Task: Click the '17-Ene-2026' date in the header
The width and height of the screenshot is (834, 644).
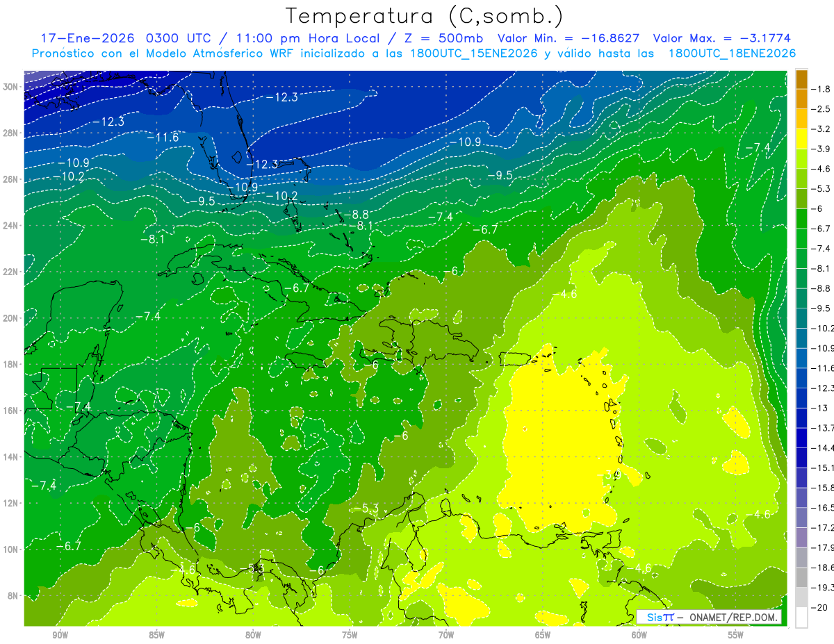Action: (87, 38)
